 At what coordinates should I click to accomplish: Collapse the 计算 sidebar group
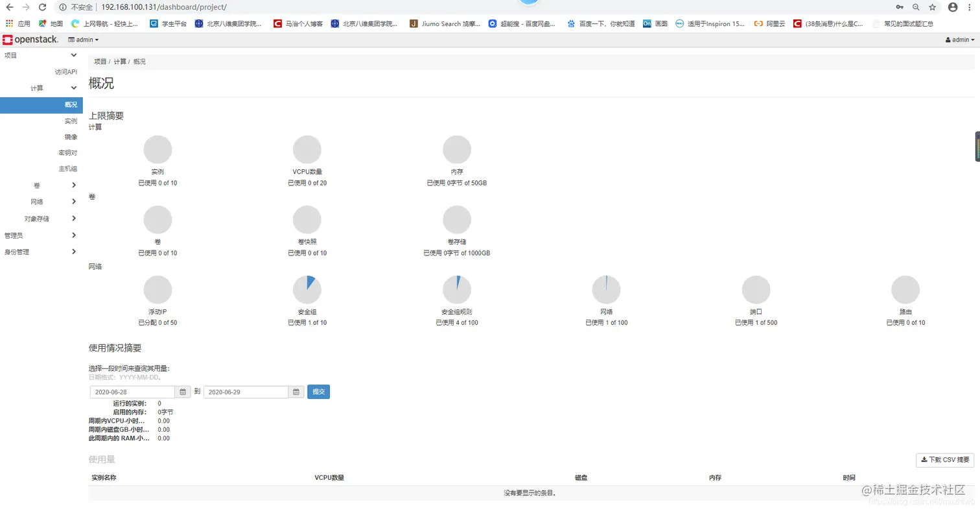click(x=41, y=88)
